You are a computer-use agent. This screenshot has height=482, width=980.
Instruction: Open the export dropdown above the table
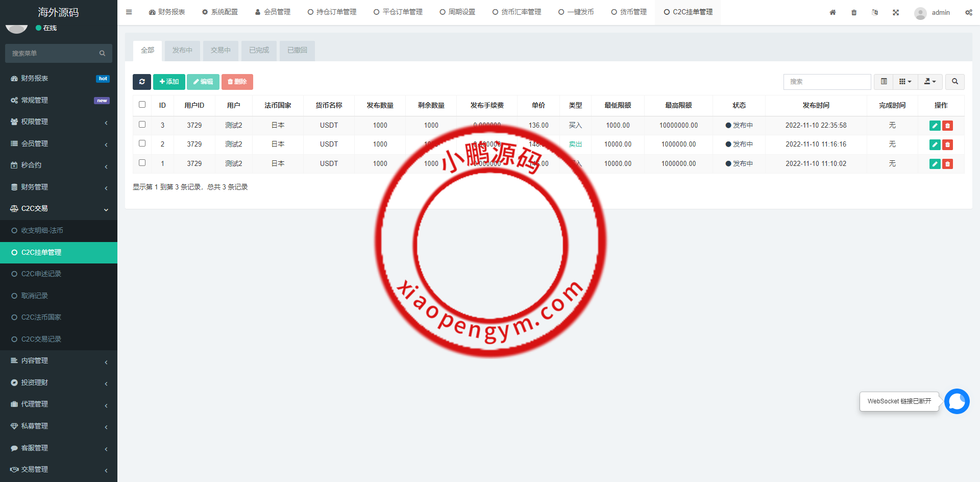[x=930, y=82]
